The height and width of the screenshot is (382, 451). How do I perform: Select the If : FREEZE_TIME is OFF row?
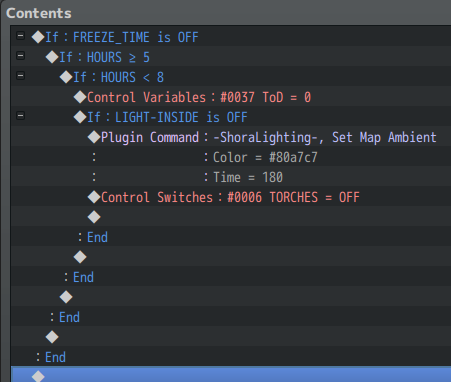pos(231,36)
